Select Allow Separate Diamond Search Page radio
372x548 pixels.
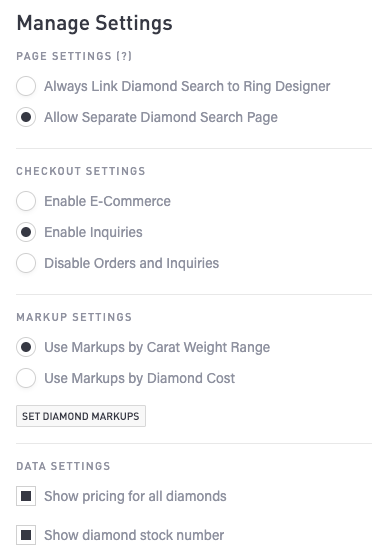(26, 117)
